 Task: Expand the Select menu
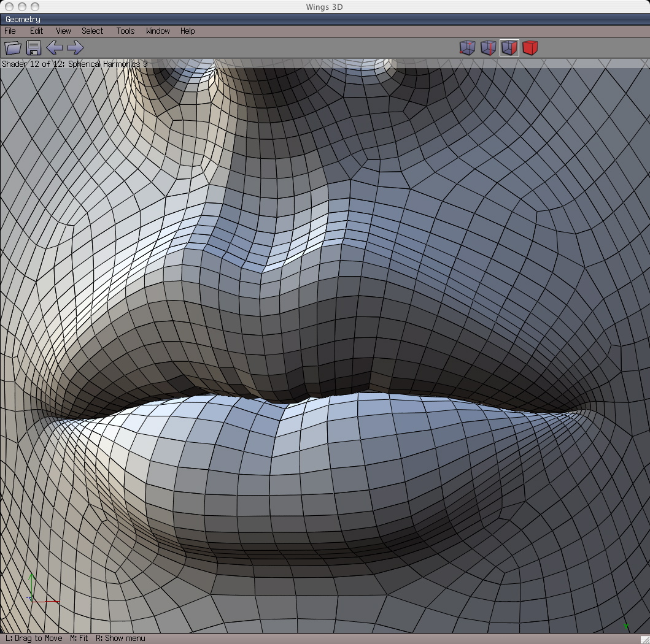point(93,31)
